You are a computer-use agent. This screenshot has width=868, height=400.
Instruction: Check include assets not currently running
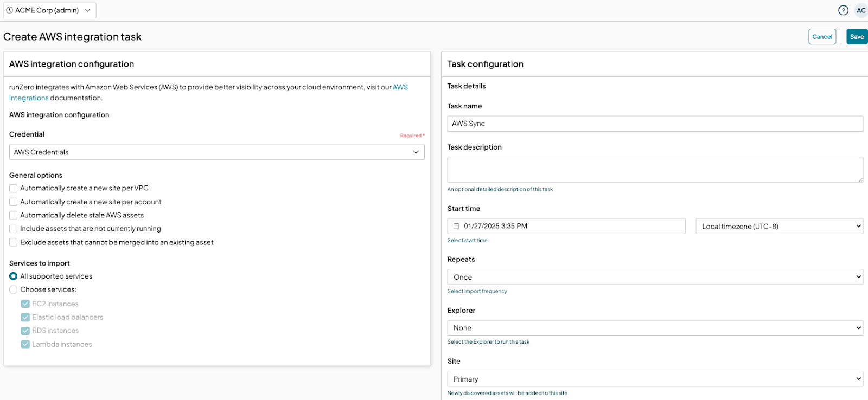(x=14, y=229)
